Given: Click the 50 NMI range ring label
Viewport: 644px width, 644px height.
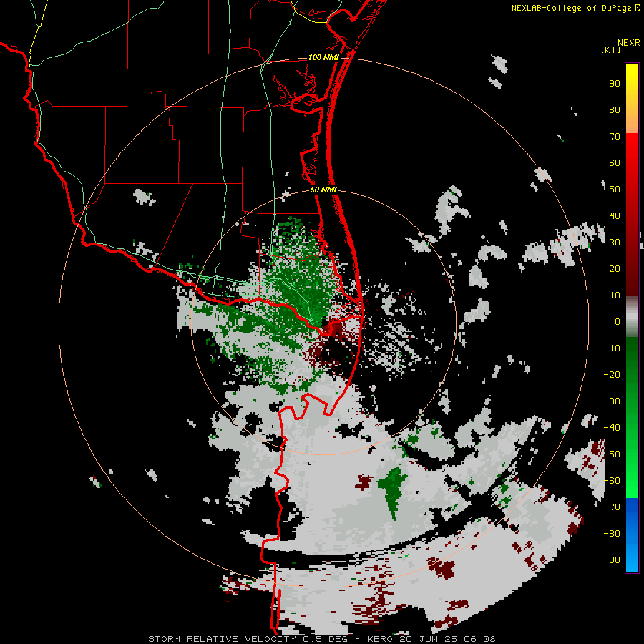Looking at the screenshot, I should coord(323,190).
